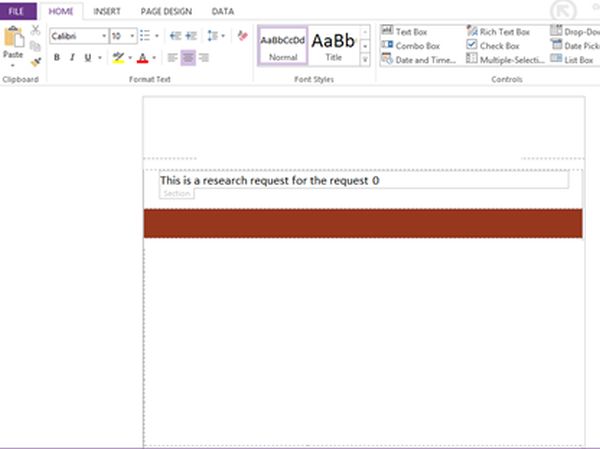Viewport: 600px width, 449px height.
Task: Select the Format Painter brush
Action: pyautogui.click(x=36, y=61)
